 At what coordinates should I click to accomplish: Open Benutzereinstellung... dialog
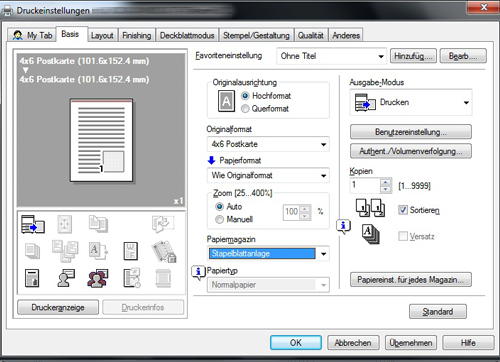tap(411, 132)
